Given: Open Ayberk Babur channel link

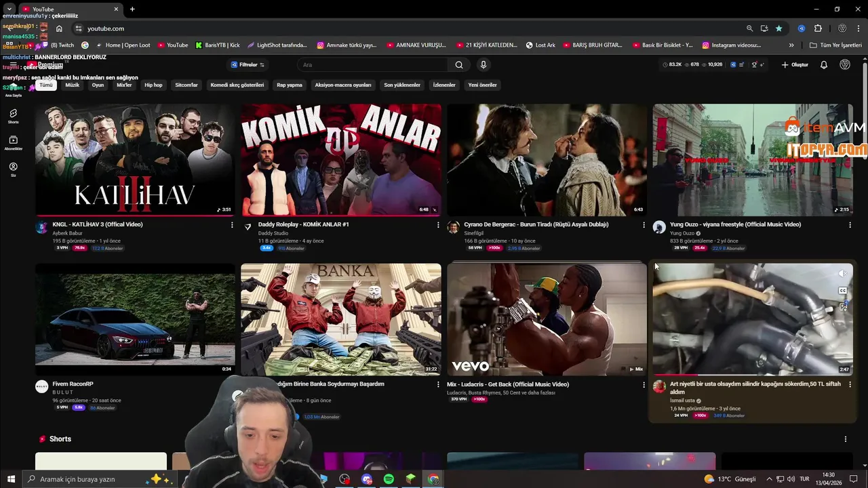Looking at the screenshot, I should [67, 233].
